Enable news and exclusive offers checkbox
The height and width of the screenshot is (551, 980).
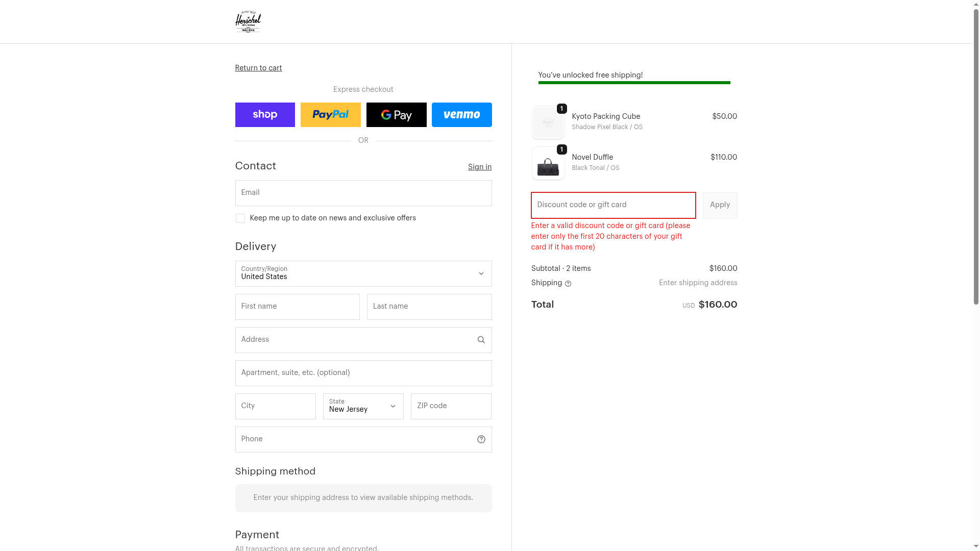tap(240, 218)
